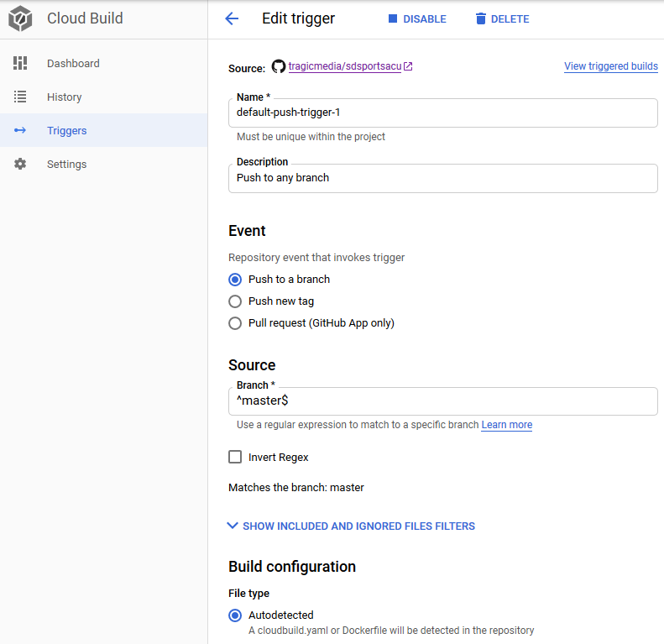Click the Triggers arrow icon

coord(20,130)
